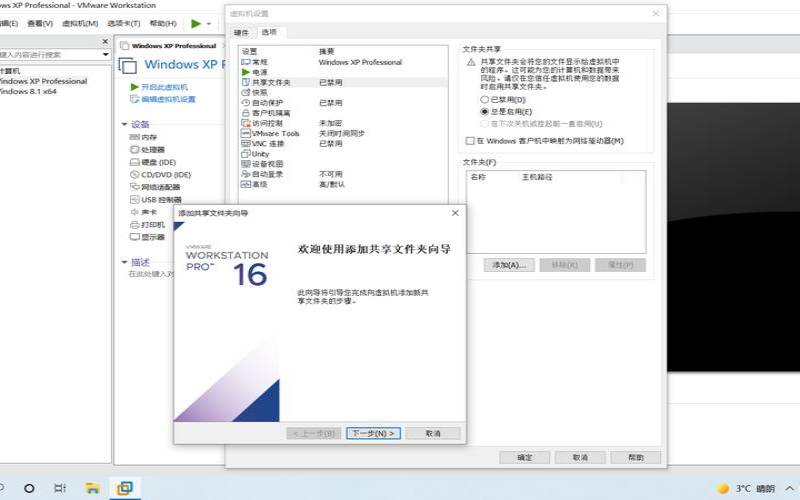Open the power toolbar dropdown arrow
Image resolution: width=800 pixels, height=500 pixels.
coord(209,23)
